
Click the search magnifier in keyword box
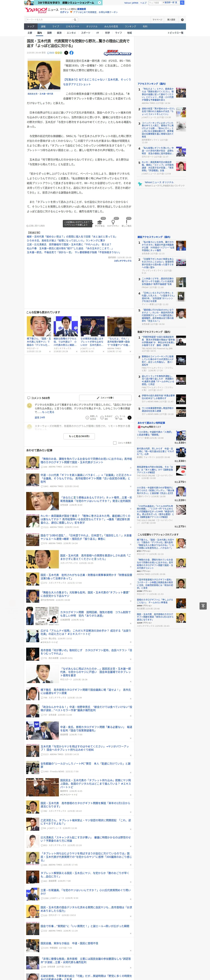point(75,19)
